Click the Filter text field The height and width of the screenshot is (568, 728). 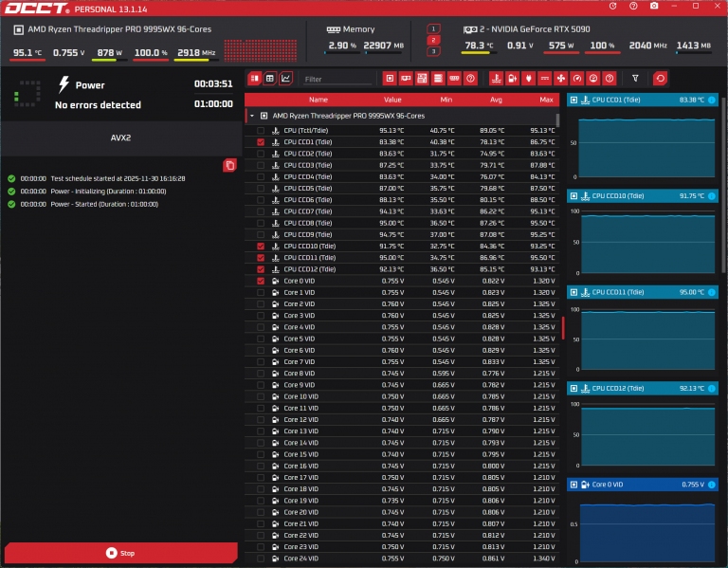click(x=338, y=79)
